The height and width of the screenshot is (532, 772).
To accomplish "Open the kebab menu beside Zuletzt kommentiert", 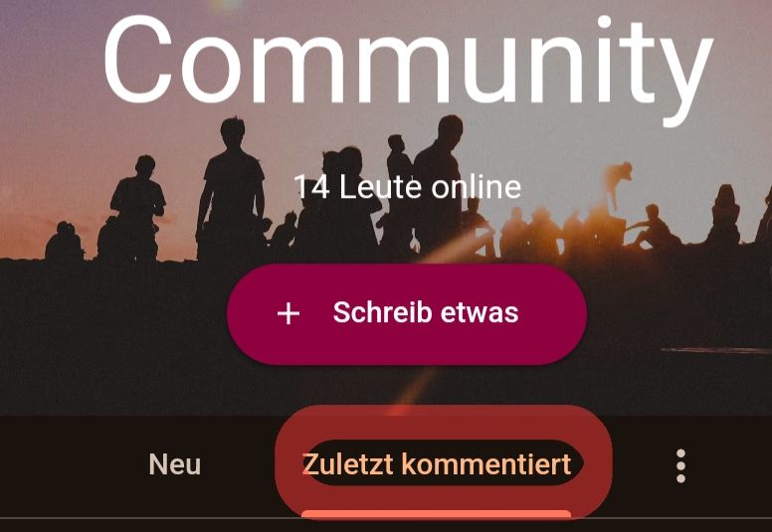I will [680, 465].
